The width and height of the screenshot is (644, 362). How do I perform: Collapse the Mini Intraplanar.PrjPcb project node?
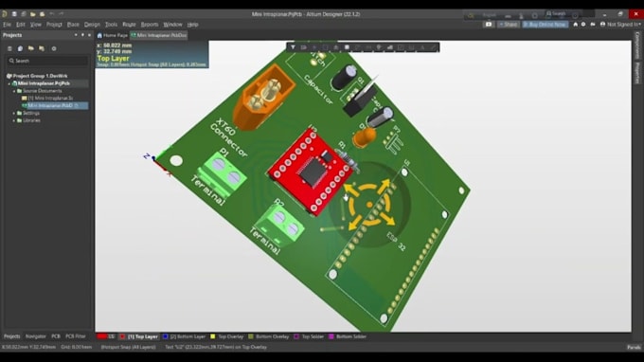(x=9, y=83)
